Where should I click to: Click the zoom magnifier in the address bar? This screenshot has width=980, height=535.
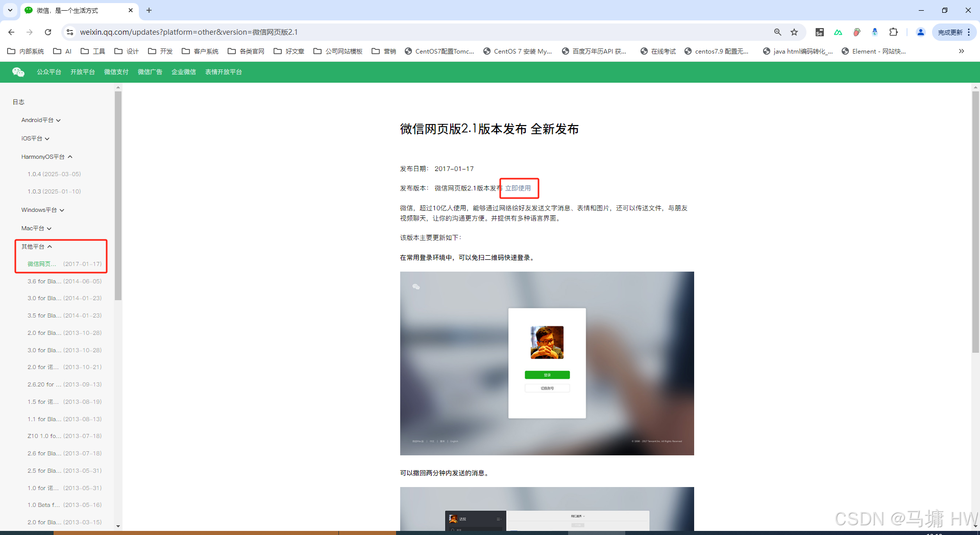777,32
